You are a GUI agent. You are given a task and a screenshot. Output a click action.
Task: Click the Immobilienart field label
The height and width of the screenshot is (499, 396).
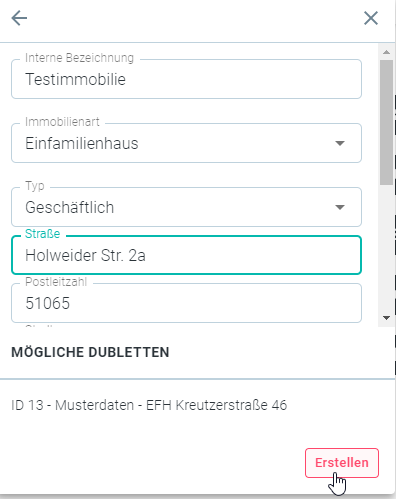[62, 122]
